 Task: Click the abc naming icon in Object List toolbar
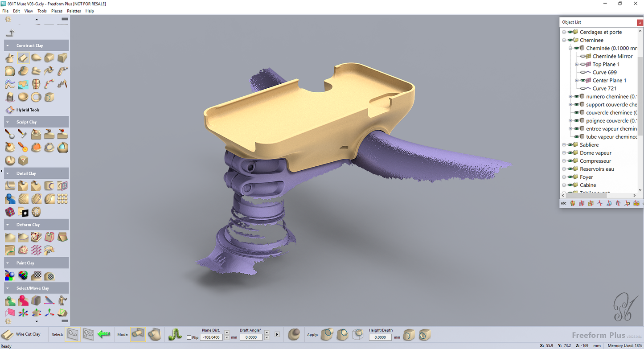563,203
